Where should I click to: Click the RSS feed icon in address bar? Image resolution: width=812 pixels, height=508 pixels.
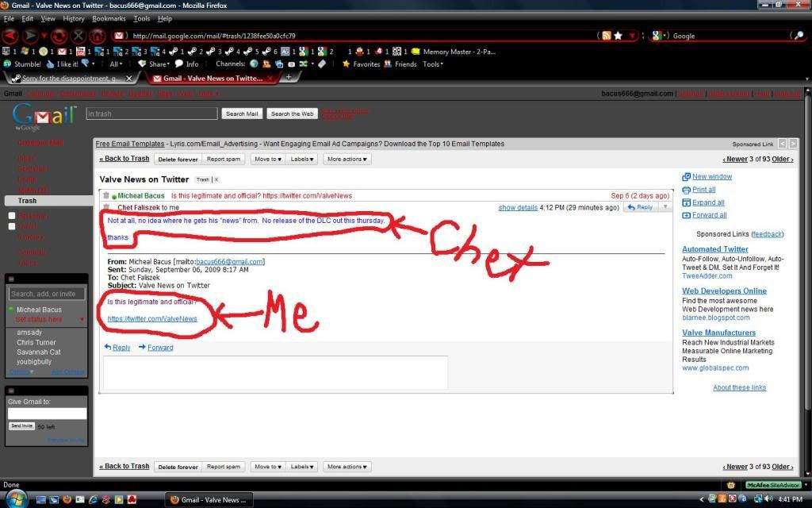tap(607, 36)
